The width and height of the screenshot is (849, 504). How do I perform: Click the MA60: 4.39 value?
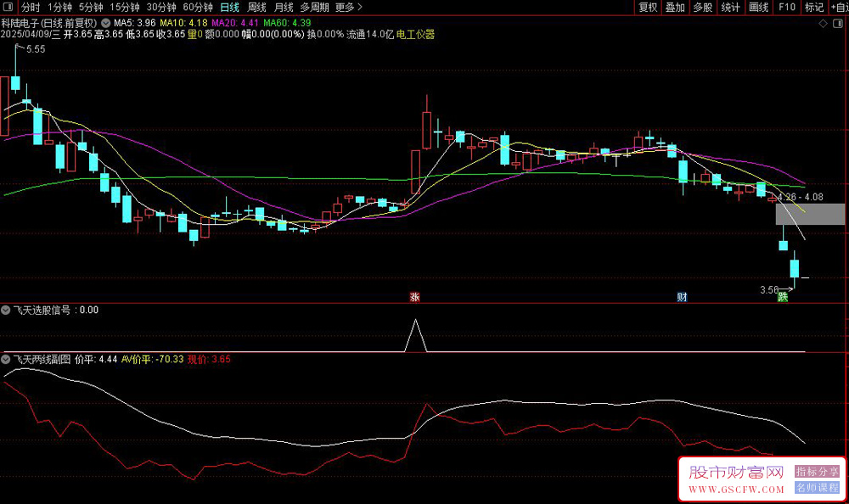pyautogui.click(x=287, y=23)
